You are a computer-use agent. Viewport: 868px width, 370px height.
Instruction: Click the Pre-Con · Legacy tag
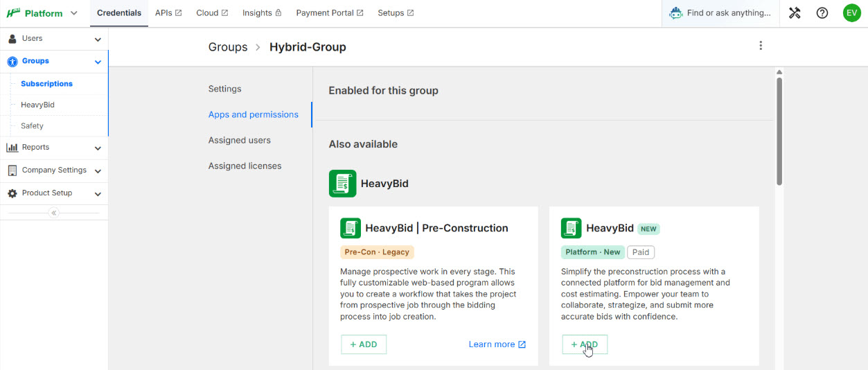tap(377, 252)
